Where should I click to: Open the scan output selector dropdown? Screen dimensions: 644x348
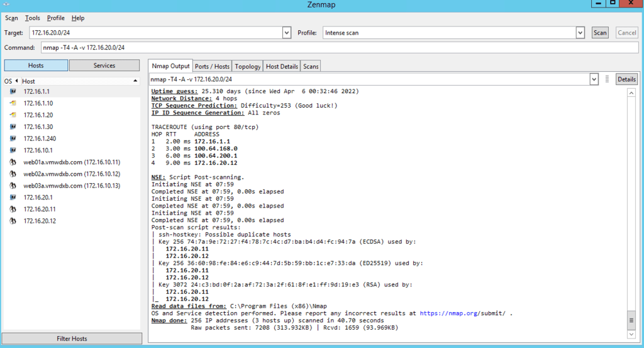594,79
